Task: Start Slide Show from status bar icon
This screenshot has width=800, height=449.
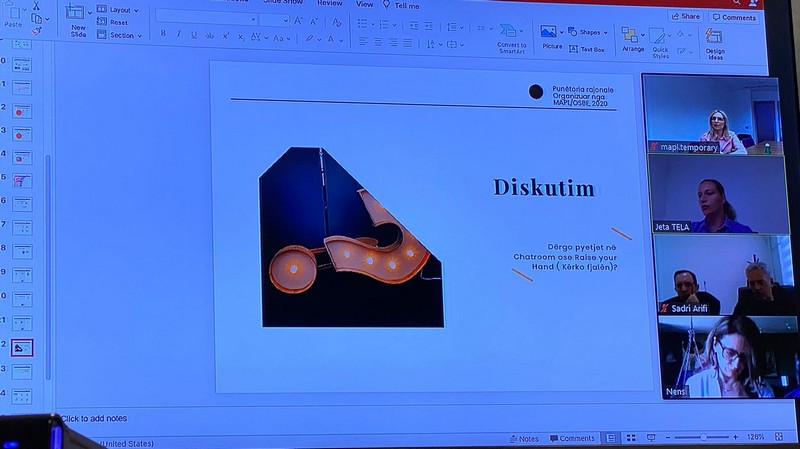Action: (651, 438)
